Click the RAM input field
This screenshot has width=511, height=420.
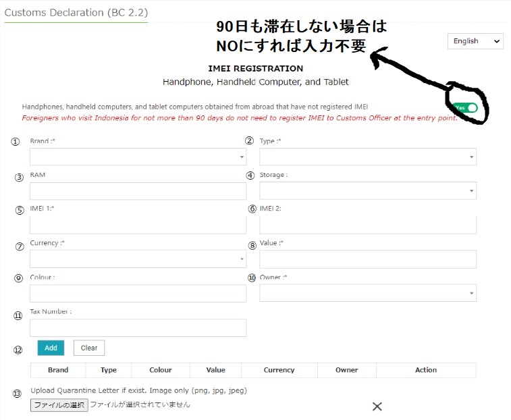(x=138, y=191)
